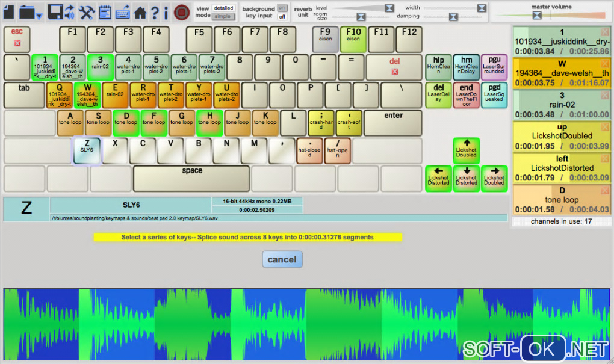
Task: Select the 7 water-droplets-2 key
Action: [212, 67]
